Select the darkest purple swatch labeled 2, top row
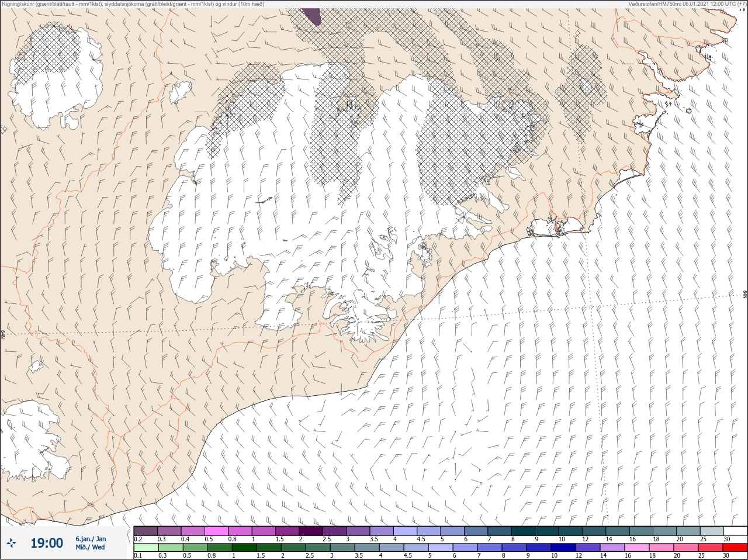This screenshot has height=560, width=748. click(311, 531)
